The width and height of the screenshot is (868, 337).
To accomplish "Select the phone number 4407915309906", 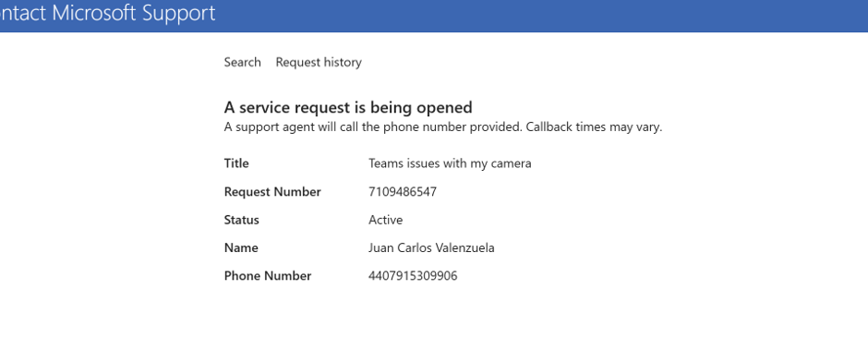I will (413, 275).
